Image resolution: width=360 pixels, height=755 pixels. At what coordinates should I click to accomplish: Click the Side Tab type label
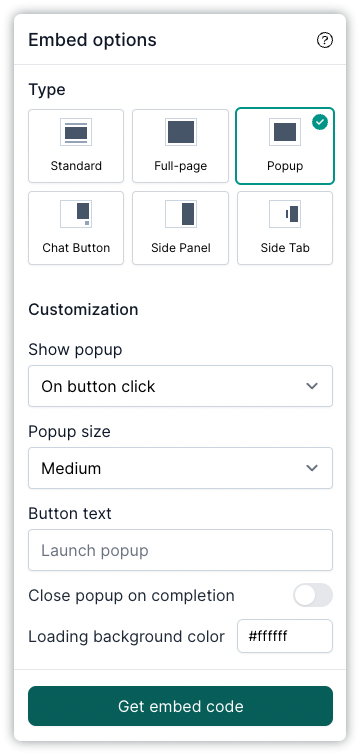click(x=285, y=248)
